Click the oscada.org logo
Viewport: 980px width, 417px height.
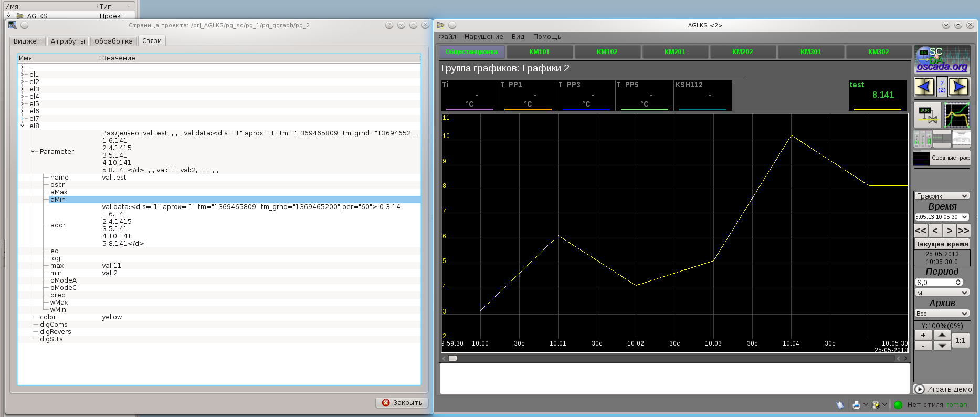942,60
